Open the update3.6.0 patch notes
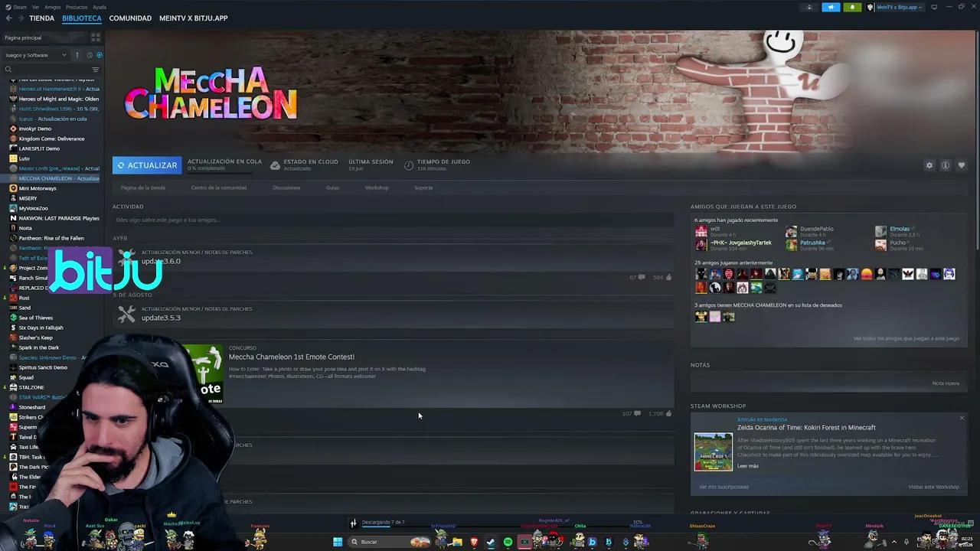Image resolution: width=980 pixels, height=551 pixels. pos(161,262)
